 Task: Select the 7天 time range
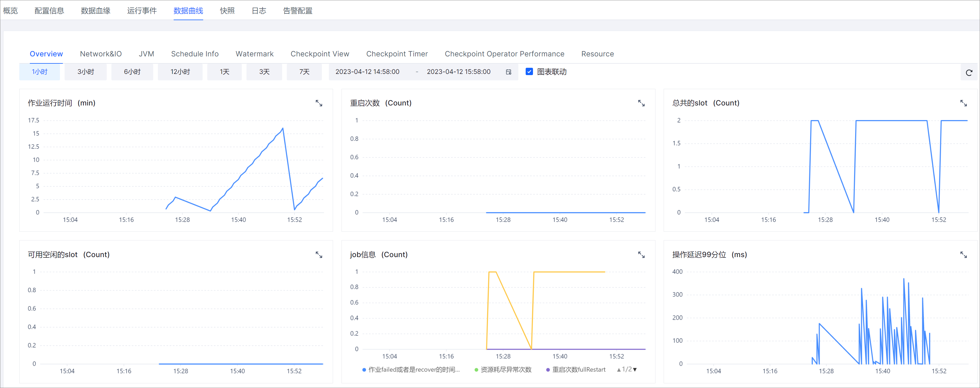coord(304,72)
